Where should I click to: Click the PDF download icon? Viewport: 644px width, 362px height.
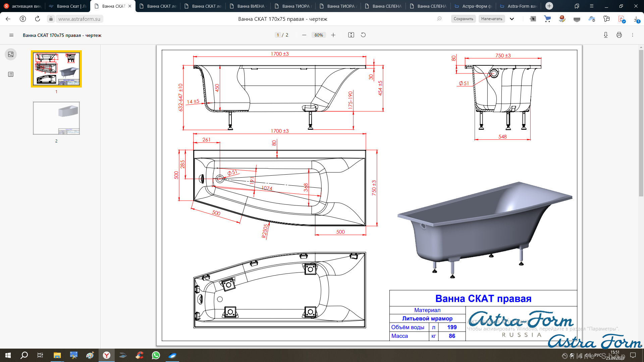click(605, 35)
